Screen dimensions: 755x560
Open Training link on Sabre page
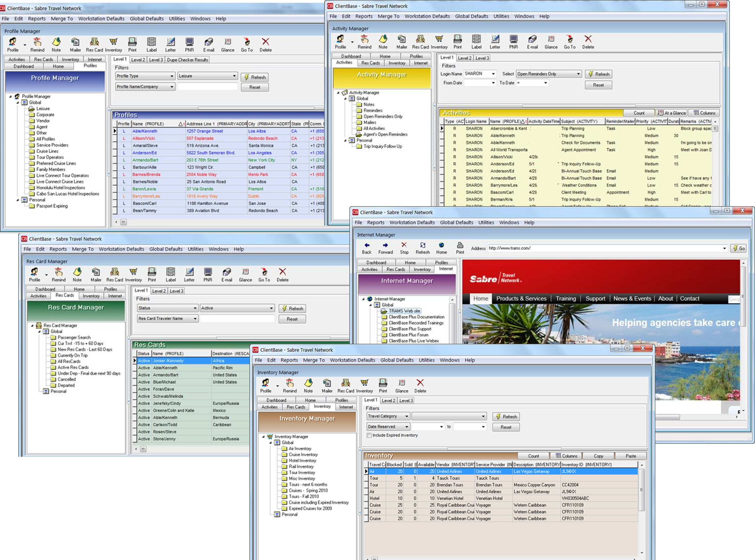[x=566, y=299]
